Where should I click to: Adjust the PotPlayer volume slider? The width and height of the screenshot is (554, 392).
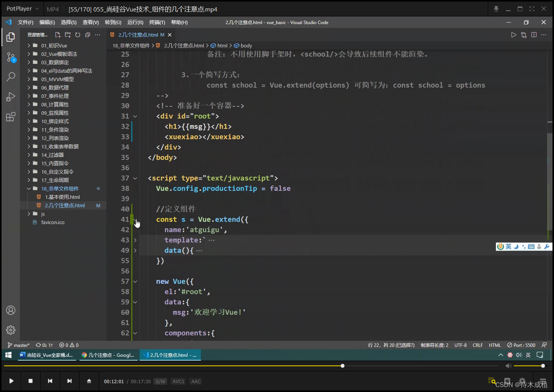530,366
